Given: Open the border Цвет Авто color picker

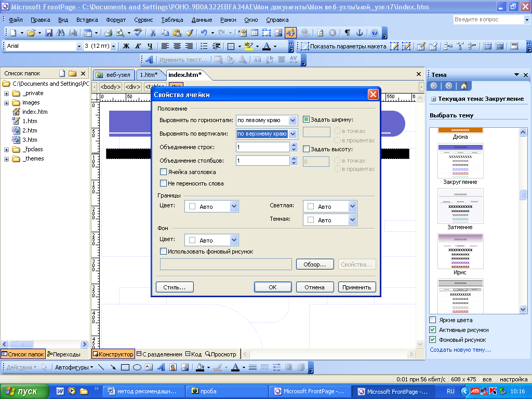Looking at the screenshot, I should 211,206.
